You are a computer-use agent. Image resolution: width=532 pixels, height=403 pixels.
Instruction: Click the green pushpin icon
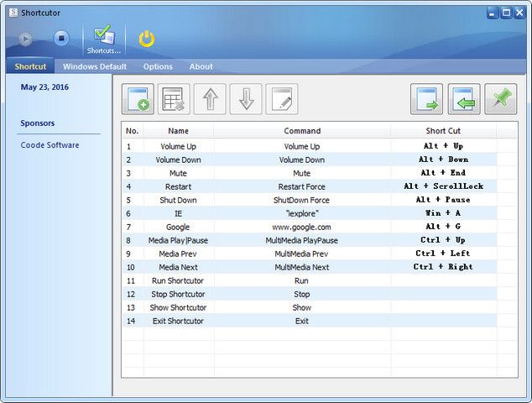(500, 99)
